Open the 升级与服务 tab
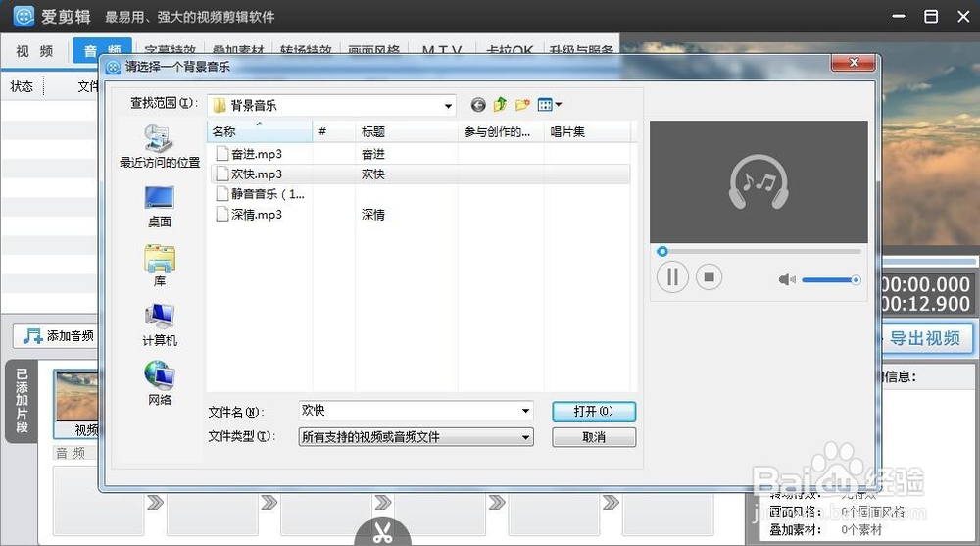 (x=580, y=49)
